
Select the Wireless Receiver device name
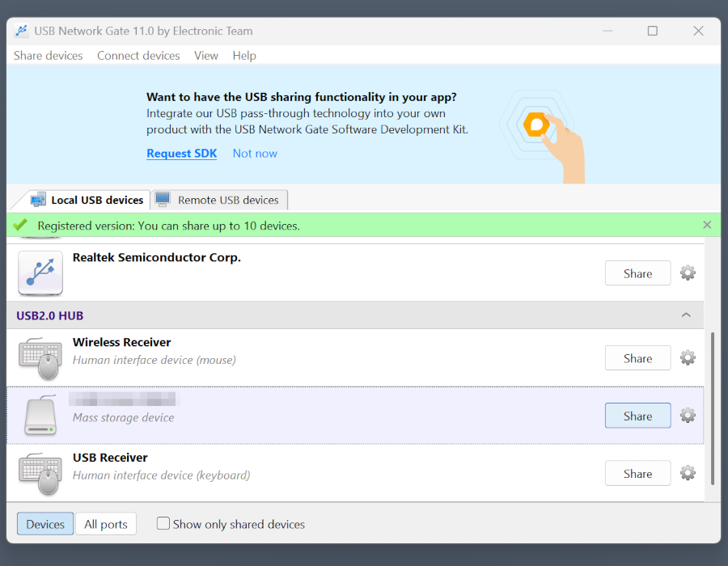point(121,342)
